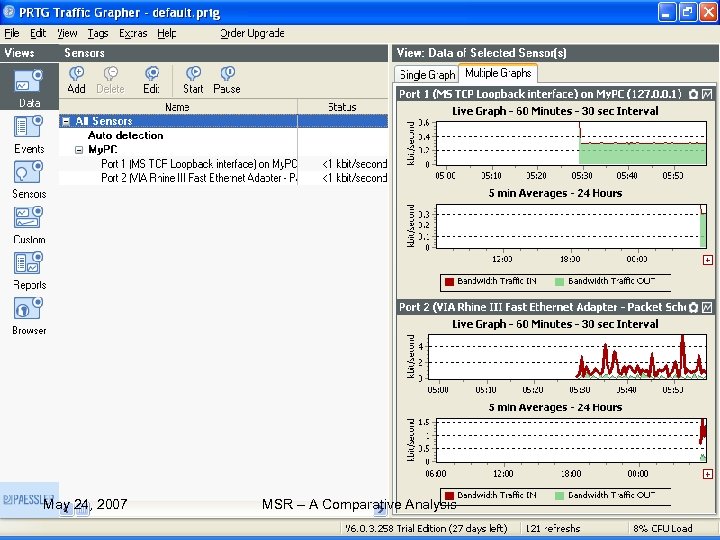Viewport: 720px width, 540px height.
Task: Click red Bandwidth Traffic IN swatch, Port 2
Action: point(450,495)
